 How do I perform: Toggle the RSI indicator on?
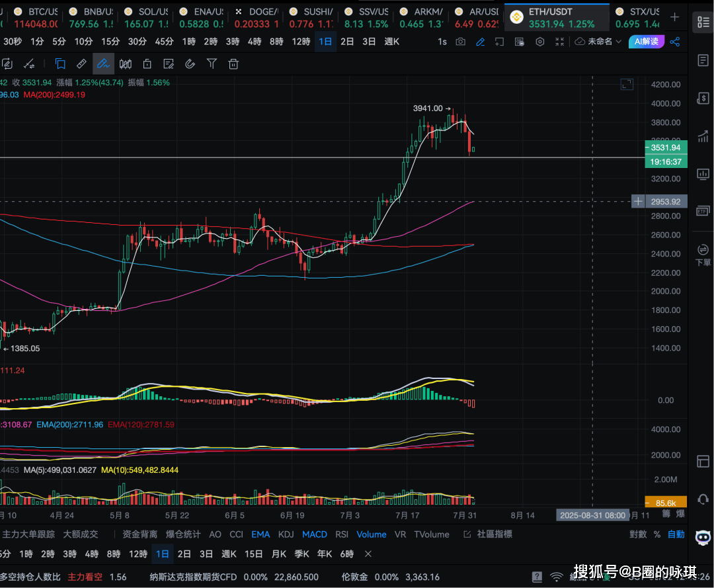point(342,534)
